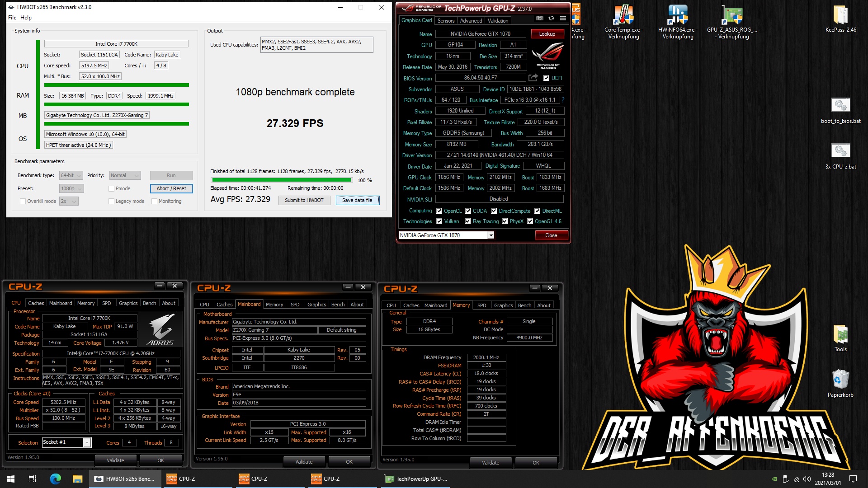Open File Explorer from the taskbar

coord(77,479)
